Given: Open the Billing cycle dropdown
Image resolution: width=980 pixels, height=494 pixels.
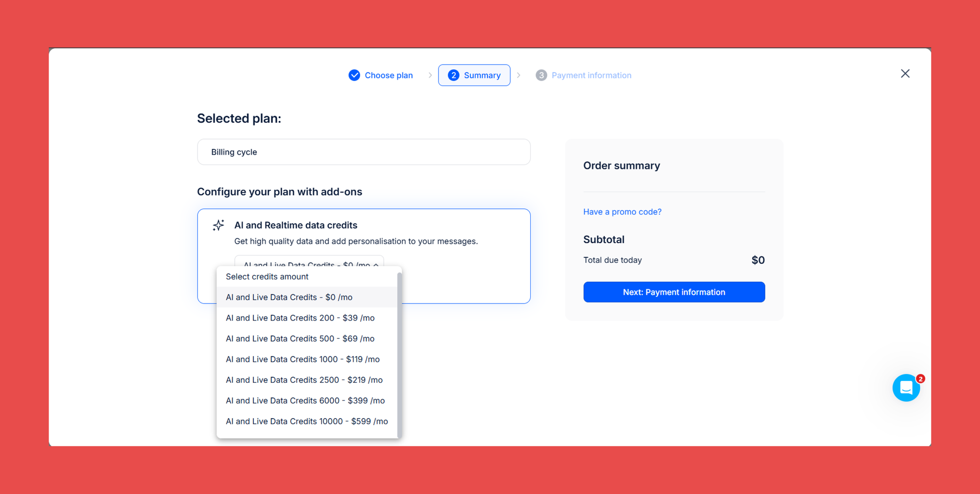Looking at the screenshot, I should tap(364, 152).
